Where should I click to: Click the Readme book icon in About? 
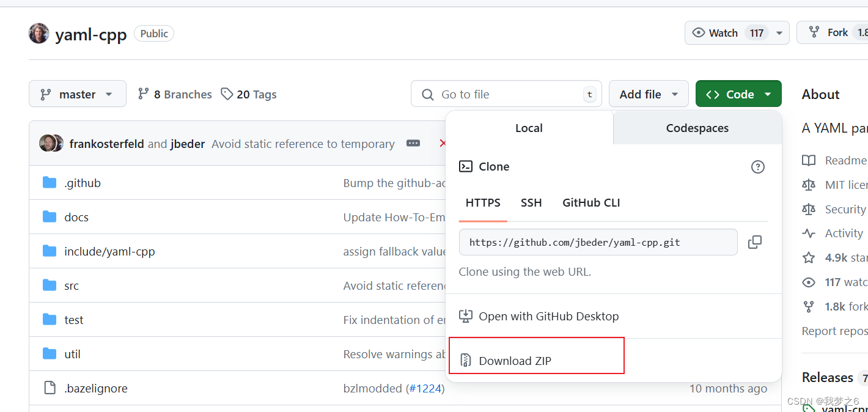coord(808,160)
